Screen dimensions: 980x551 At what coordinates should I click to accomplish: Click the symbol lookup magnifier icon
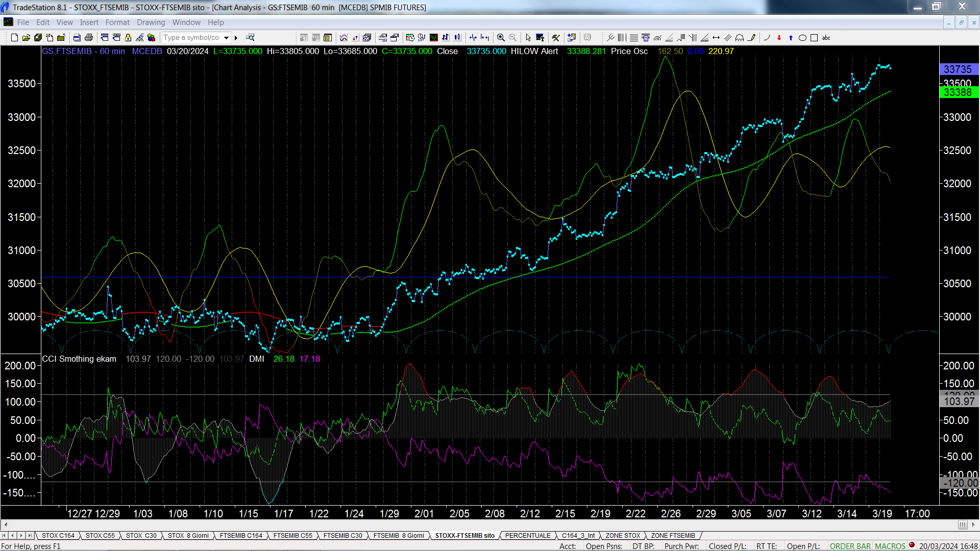(x=250, y=37)
